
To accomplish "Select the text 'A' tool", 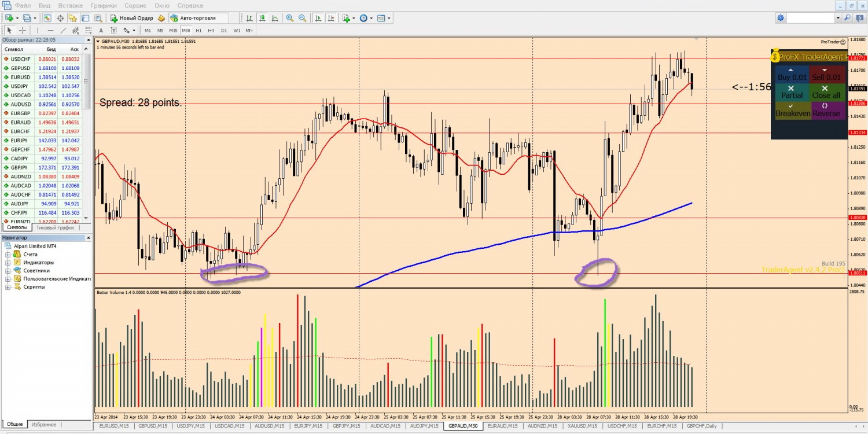I will click(101, 30).
